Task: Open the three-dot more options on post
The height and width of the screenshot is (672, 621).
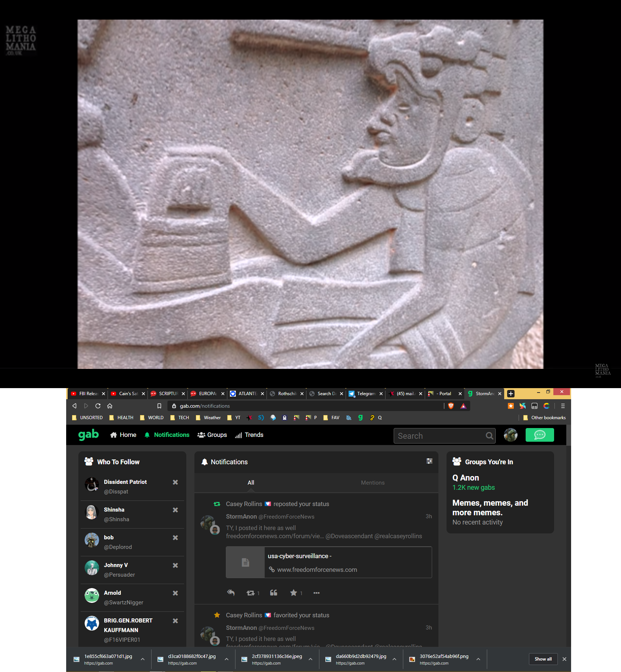Action: 316,593
